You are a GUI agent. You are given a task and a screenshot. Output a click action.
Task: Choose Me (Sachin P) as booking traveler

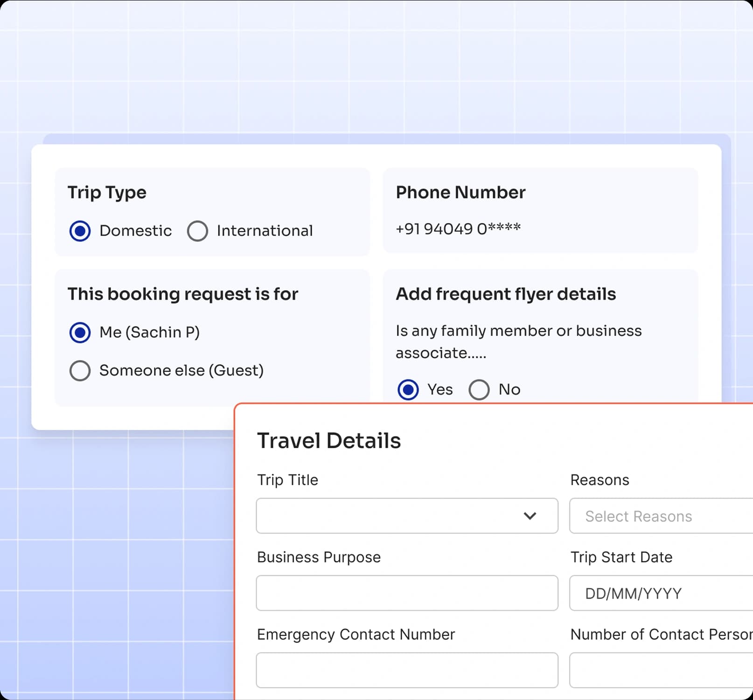point(80,332)
